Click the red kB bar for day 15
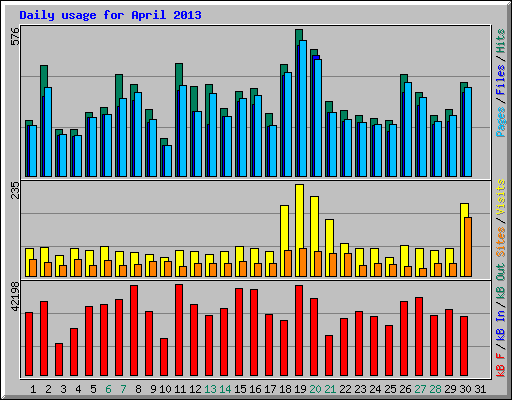 coord(239,332)
